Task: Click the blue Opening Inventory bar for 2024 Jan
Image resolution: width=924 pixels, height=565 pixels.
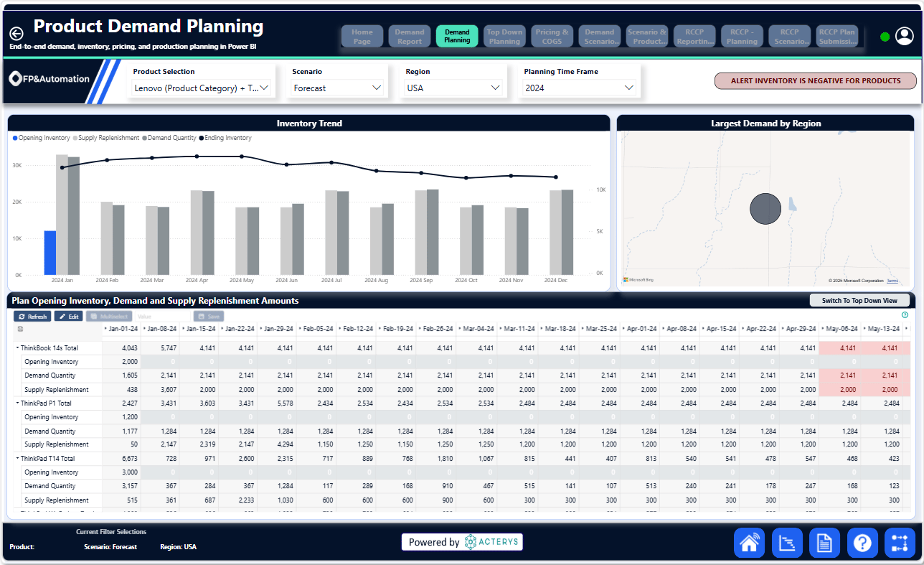Action: [x=49, y=253]
